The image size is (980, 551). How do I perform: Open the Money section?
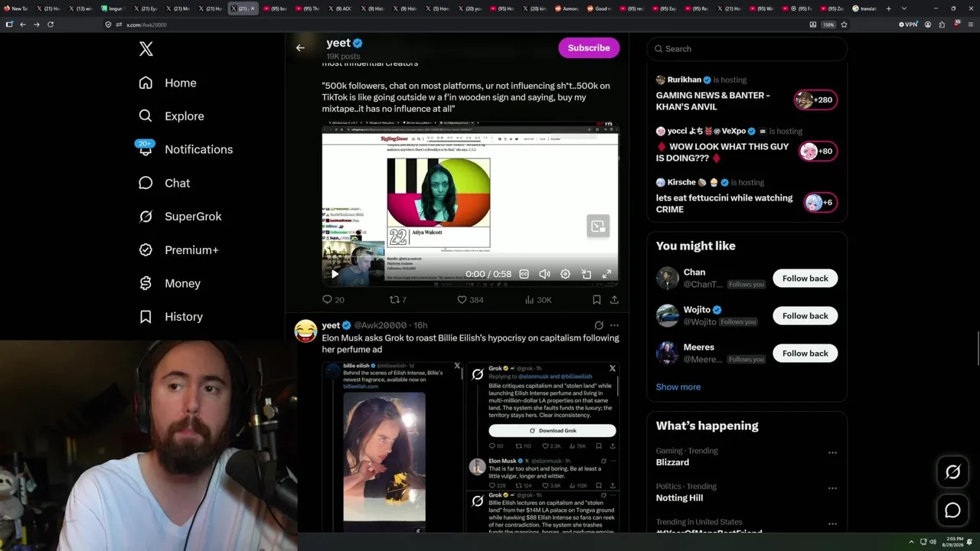point(169,283)
